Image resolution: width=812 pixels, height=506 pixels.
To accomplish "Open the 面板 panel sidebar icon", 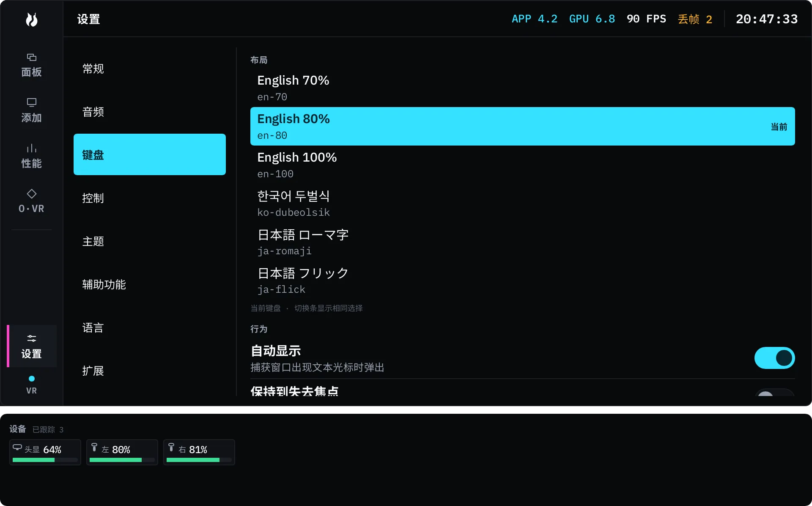I will pos(32,66).
